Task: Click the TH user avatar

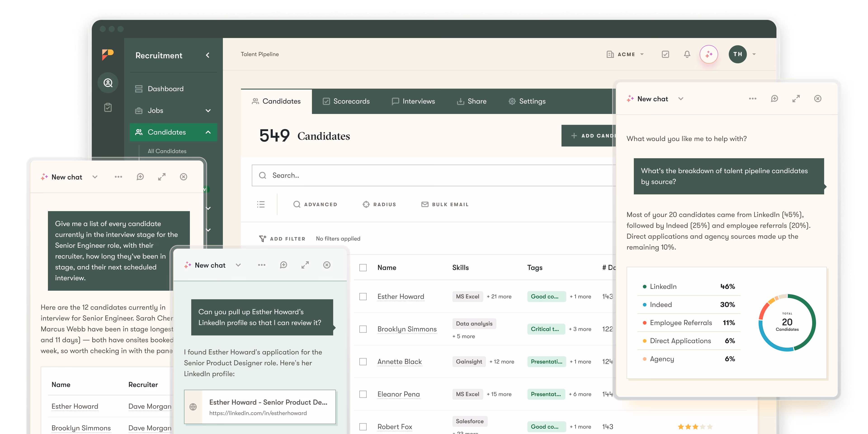Action: [737, 54]
